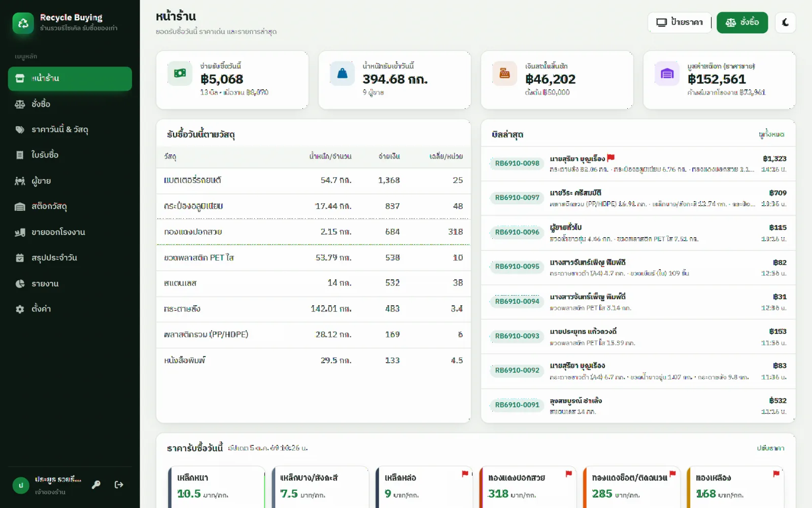Click the สแตนเลส row in materials table
The width and height of the screenshot is (812, 508).
pos(313,283)
